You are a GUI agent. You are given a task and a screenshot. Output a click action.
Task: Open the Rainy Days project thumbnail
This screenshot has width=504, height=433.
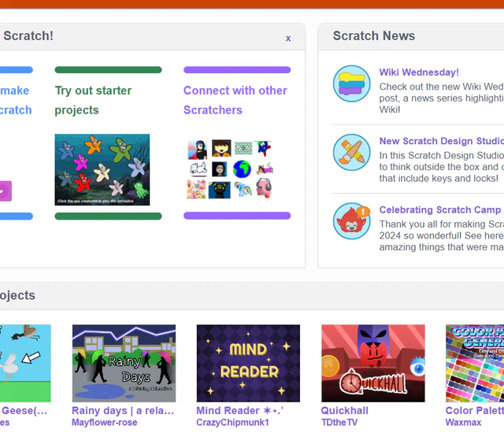point(124,363)
